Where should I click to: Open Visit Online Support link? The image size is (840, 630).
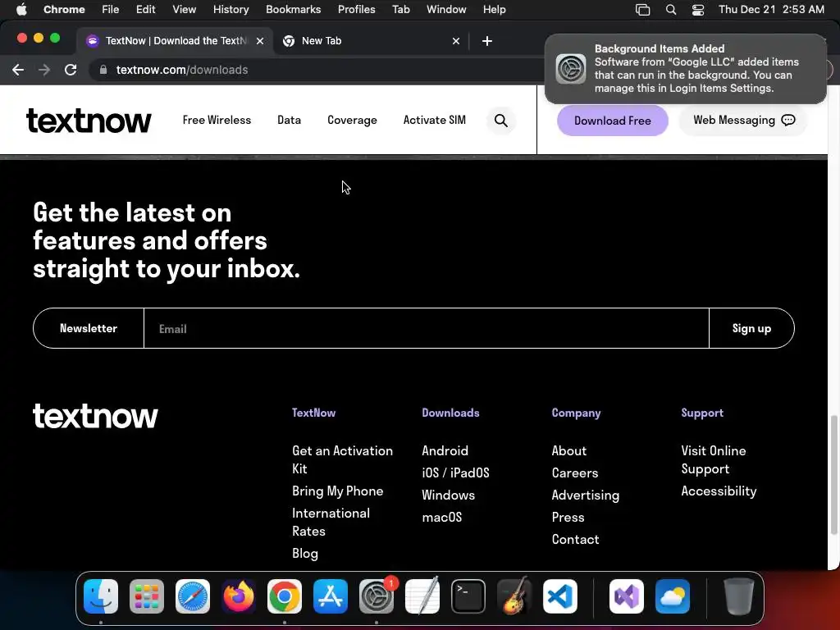click(713, 459)
